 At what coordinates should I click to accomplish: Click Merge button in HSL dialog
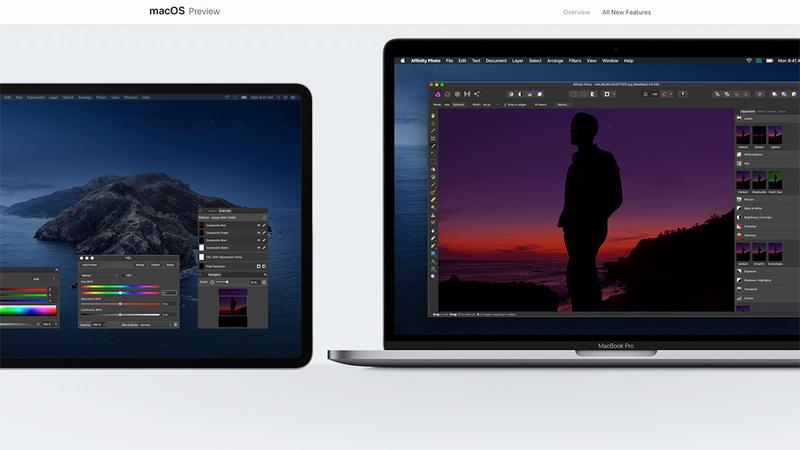[x=140, y=265]
